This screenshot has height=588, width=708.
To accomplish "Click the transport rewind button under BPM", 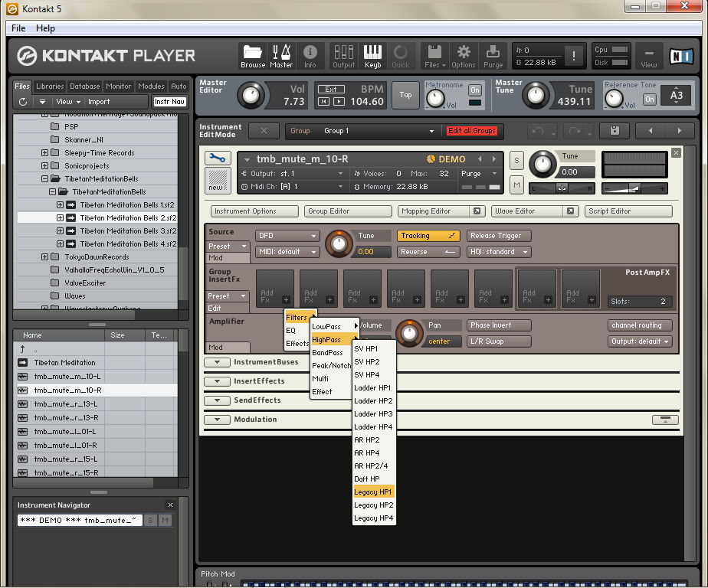I will point(323,102).
